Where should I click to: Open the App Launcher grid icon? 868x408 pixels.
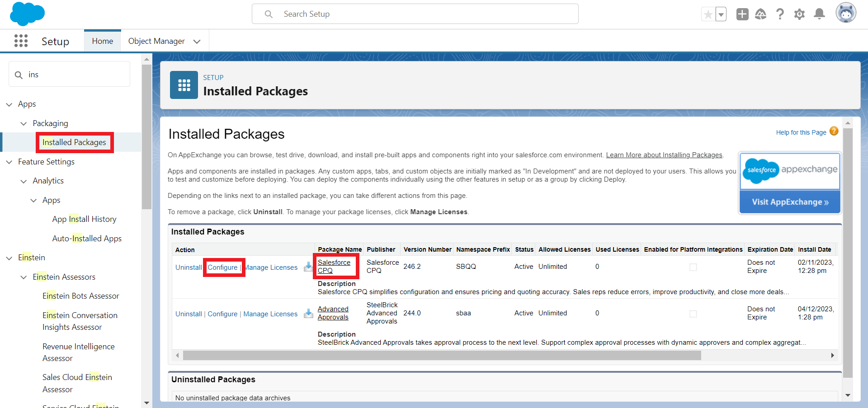point(21,41)
